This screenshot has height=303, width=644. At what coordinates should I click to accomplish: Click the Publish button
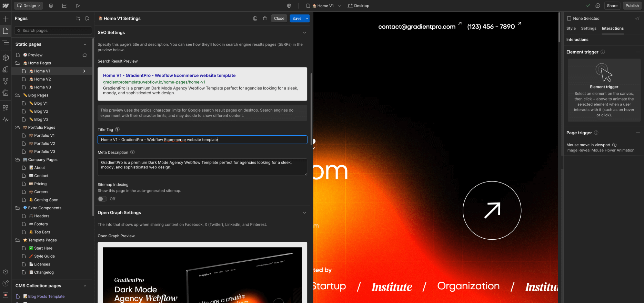coord(632,6)
